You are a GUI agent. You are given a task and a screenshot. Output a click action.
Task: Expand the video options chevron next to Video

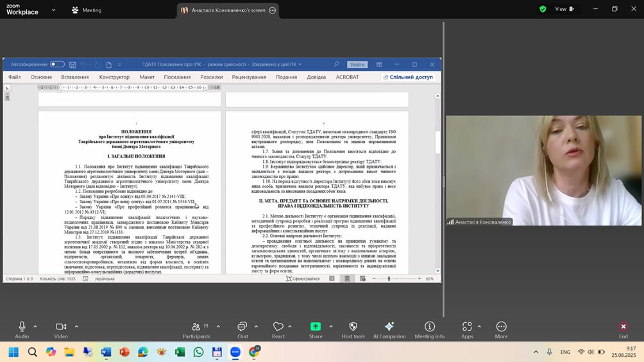coord(76,326)
